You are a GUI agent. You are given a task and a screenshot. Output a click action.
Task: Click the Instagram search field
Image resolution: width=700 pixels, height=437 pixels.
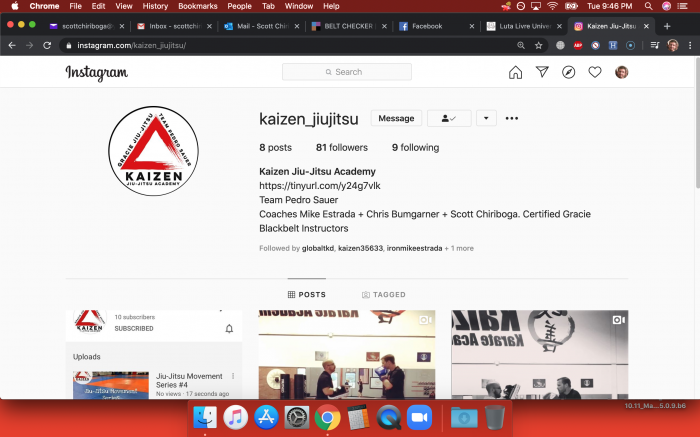(x=347, y=72)
